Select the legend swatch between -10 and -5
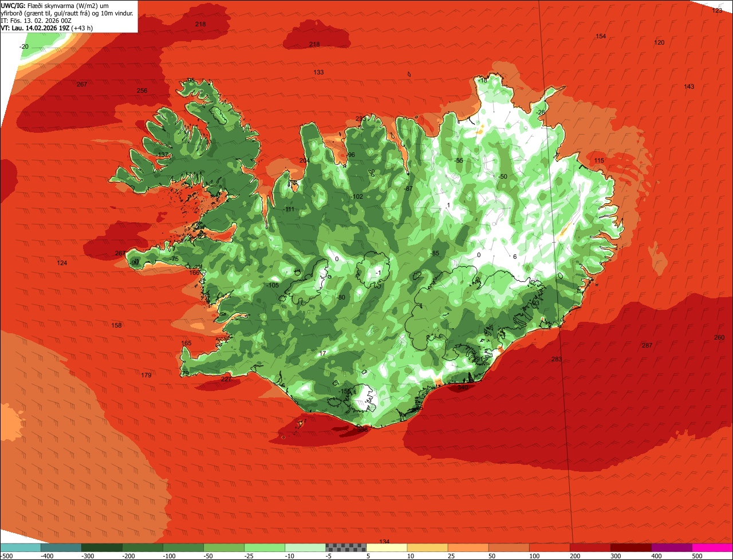Image resolution: width=733 pixels, height=560 pixels. click(305, 547)
